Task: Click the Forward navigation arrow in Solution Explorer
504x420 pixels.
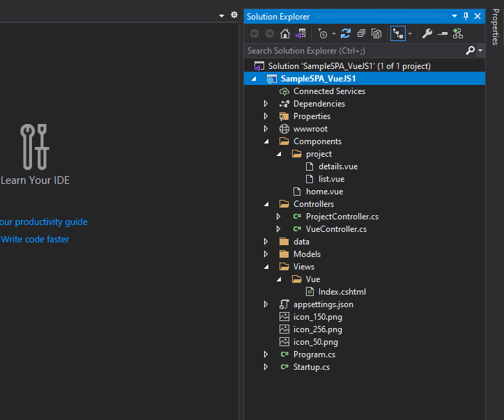Action: click(x=270, y=33)
